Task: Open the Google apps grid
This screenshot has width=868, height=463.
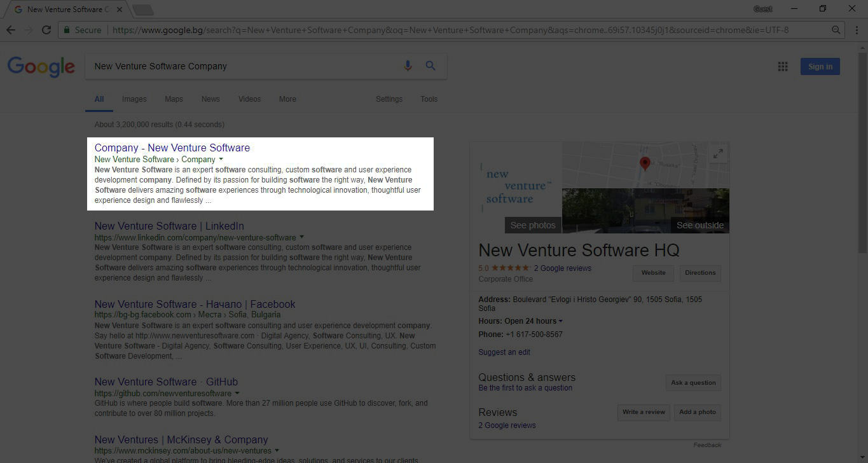Action: [x=783, y=67]
